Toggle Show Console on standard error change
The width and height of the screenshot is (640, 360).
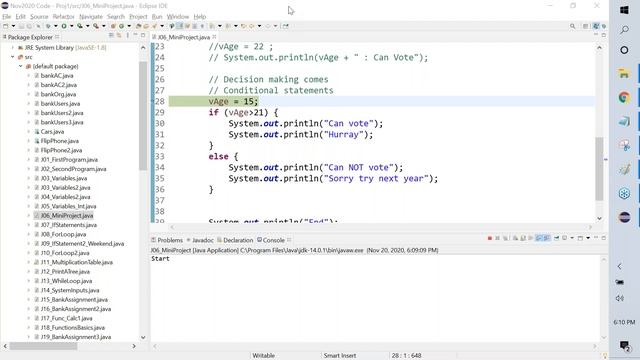[547, 238]
